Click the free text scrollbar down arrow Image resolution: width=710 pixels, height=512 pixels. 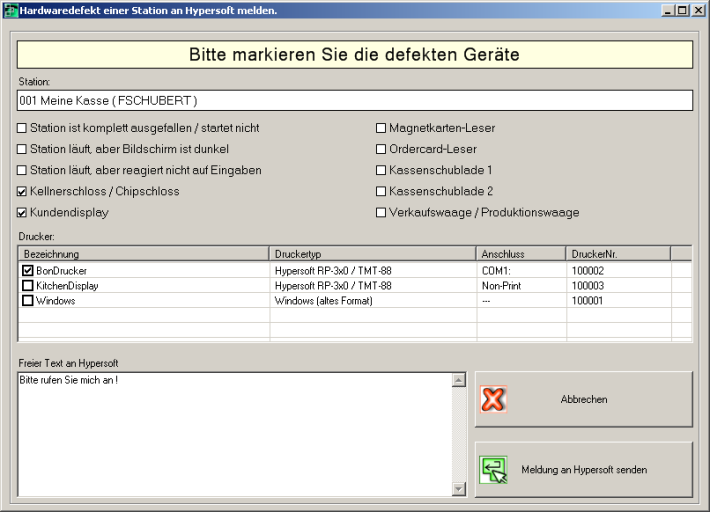pos(459,489)
